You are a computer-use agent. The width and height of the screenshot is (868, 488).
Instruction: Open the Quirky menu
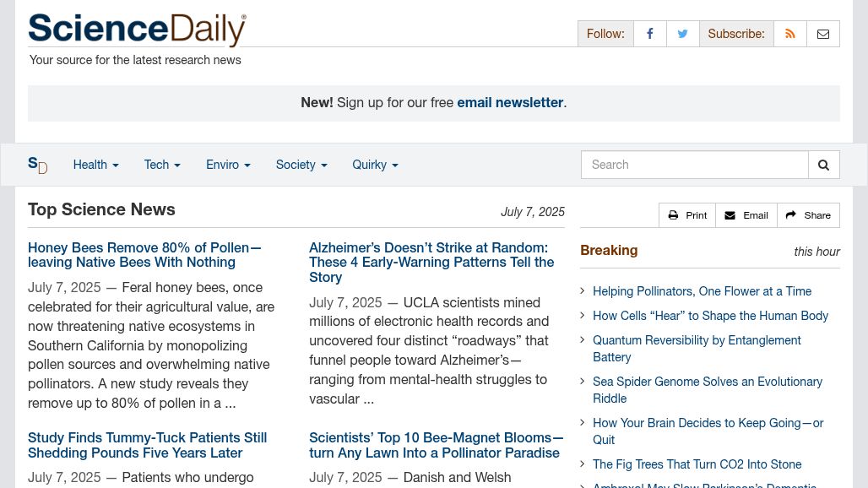375,165
